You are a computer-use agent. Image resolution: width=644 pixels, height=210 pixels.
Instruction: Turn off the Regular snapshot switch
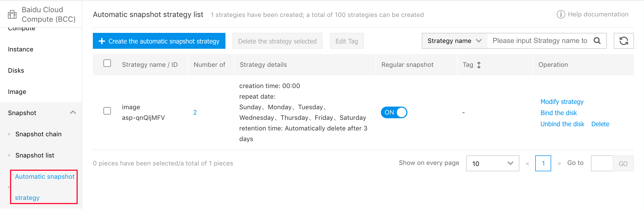(394, 112)
